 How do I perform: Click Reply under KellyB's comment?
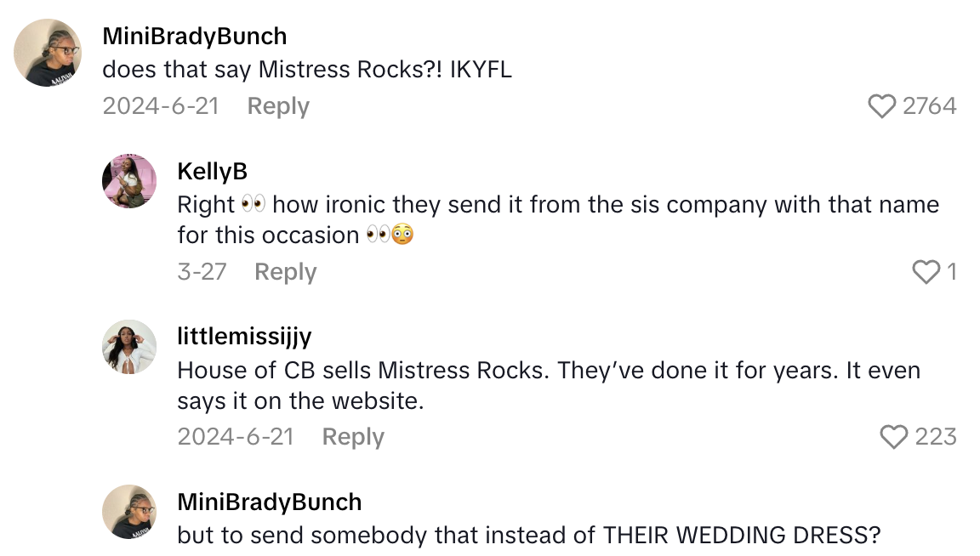click(x=285, y=272)
